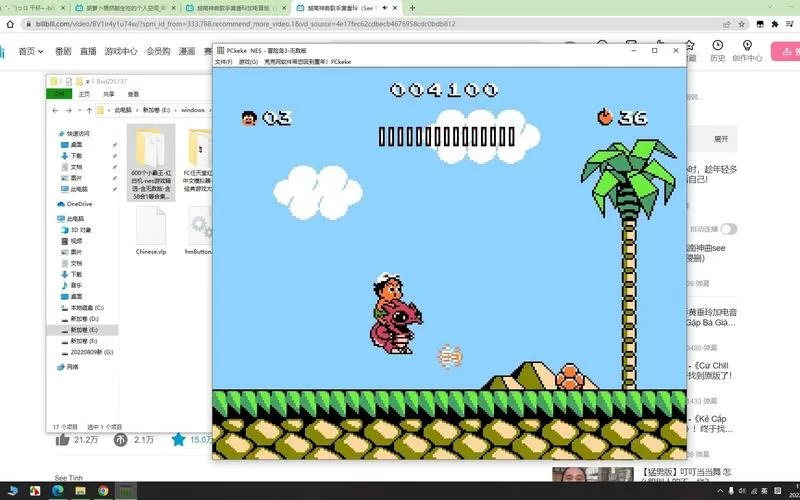This screenshot has width=800, height=500.
Task: Go forward in File Explorer window
Action: click(x=68, y=110)
